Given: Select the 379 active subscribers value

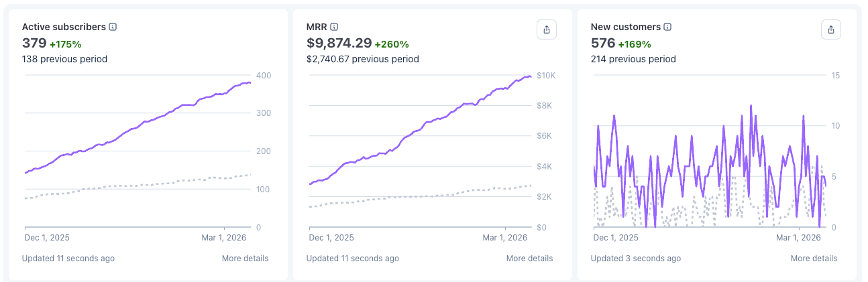Looking at the screenshot, I should click(x=34, y=44).
